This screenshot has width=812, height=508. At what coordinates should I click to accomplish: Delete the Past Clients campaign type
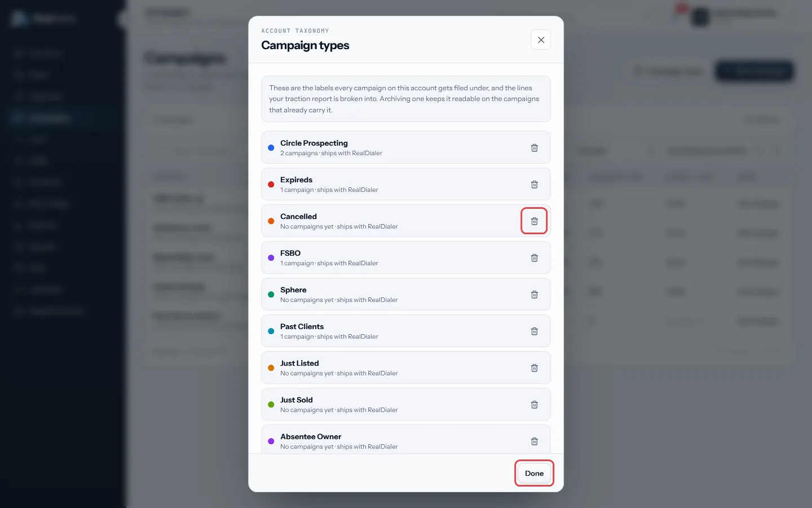tap(534, 331)
